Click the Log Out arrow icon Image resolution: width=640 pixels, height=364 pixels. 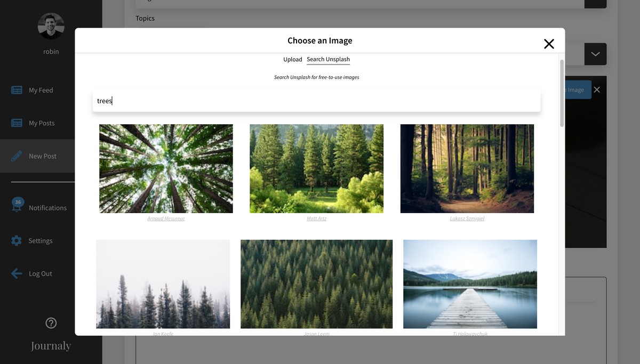(x=17, y=273)
